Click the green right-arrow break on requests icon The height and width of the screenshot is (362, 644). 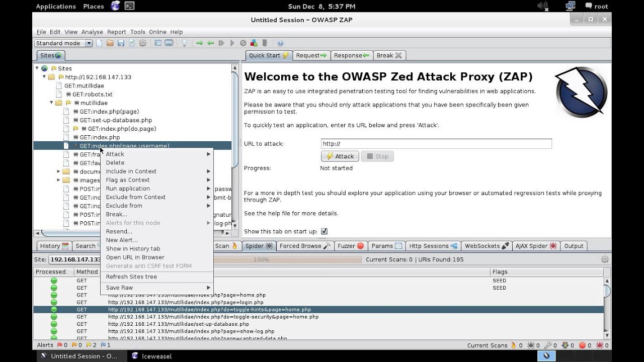click(200, 43)
